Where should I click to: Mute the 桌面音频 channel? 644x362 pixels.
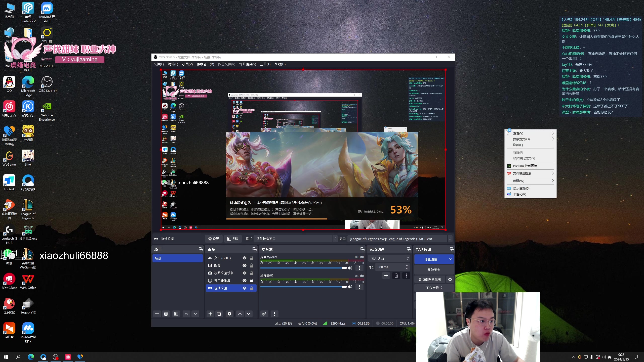pyautogui.click(x=350, y=287)
